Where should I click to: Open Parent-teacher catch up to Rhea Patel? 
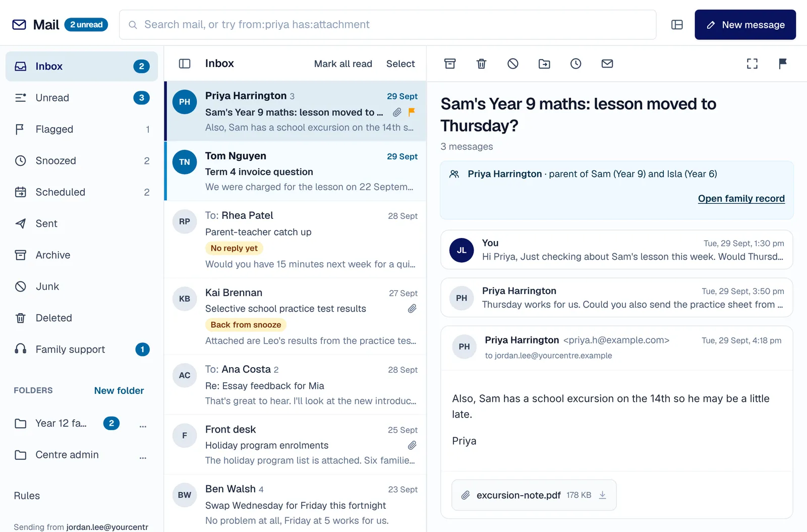coord(296,240)
